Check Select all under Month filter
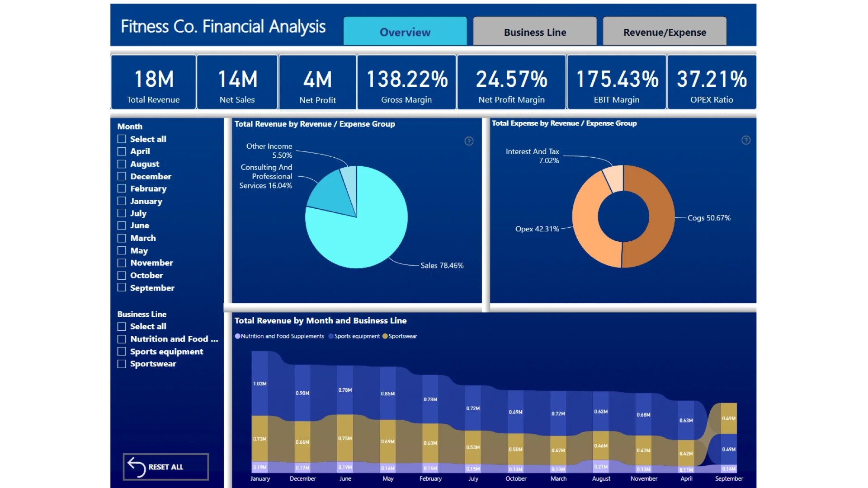Screen dimensions: 868x488 pos(122,139)
